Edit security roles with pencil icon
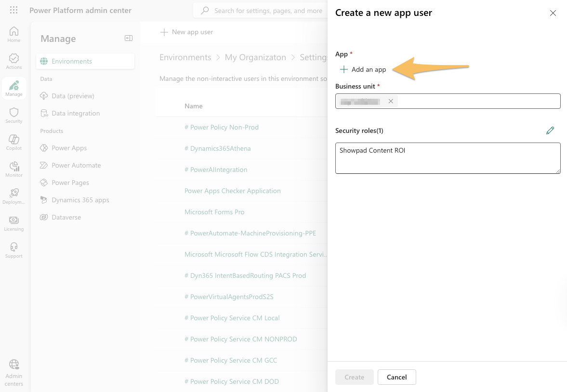 pyautogui.click(x=550, y=131)
